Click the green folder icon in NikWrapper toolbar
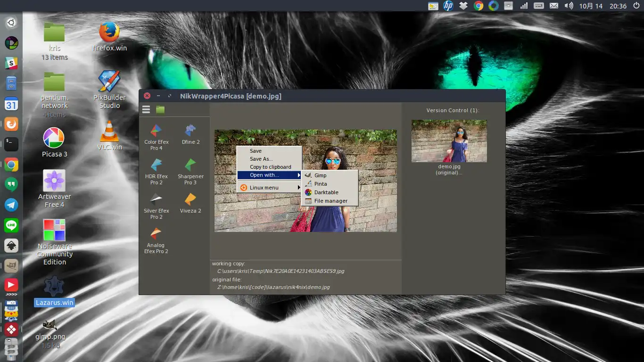 (x=160, y=109)
